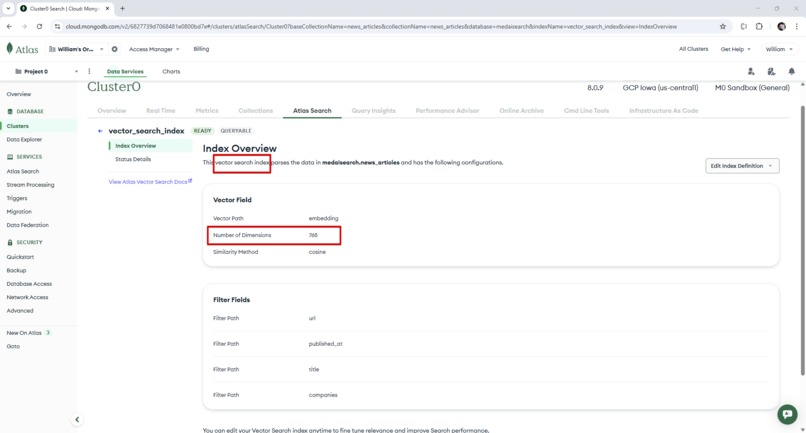
Task: Open Advanced in sidebar
Action: pos(20,310)
